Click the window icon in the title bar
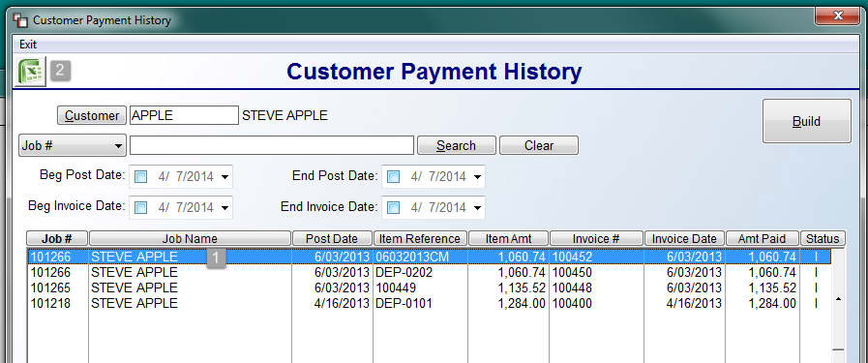 (20, 21)
